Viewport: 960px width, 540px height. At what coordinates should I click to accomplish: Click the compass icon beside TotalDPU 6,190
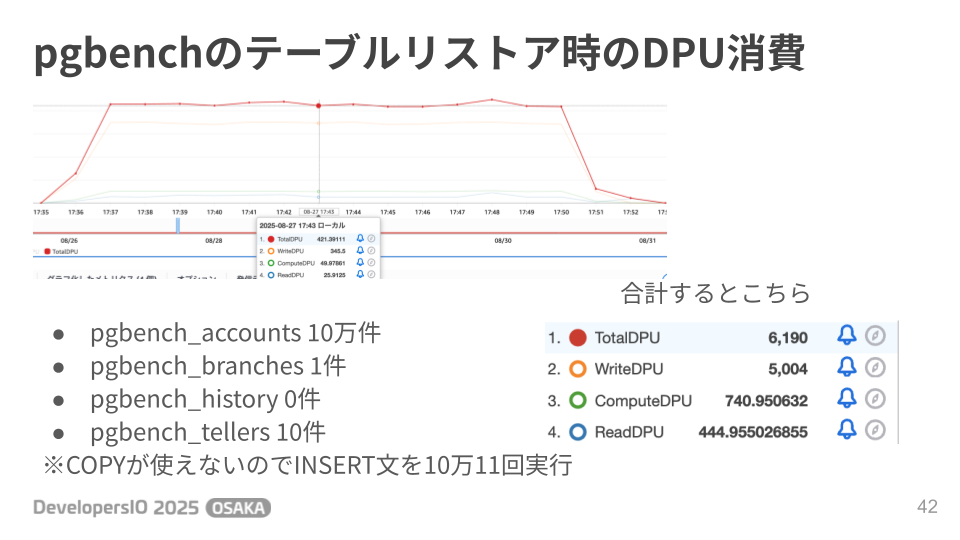(x=875, y=336)
